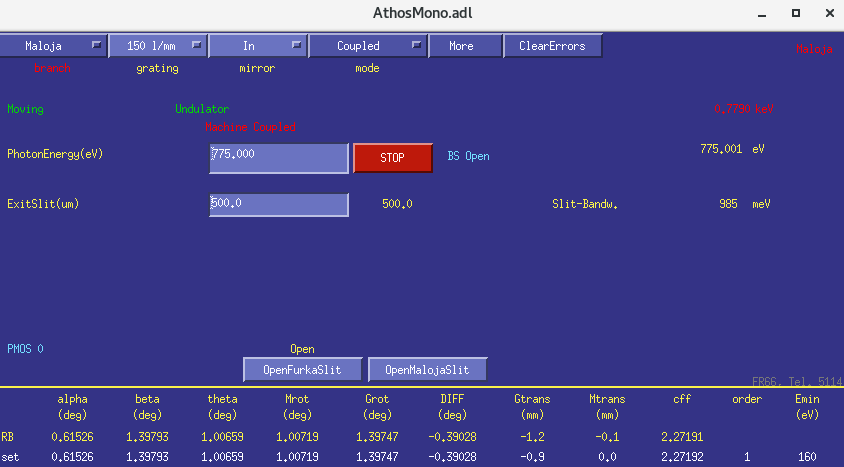Viewport: 844px width, 467px height.
Task: Click the 500.0 ExitSlit readback value
Action: point(397,204)
